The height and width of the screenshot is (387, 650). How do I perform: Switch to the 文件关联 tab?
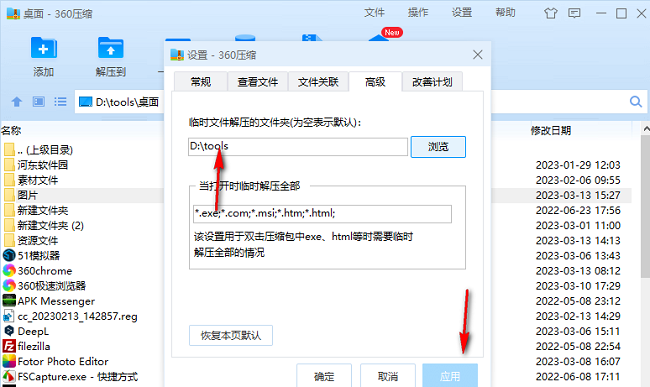[318, 82]
